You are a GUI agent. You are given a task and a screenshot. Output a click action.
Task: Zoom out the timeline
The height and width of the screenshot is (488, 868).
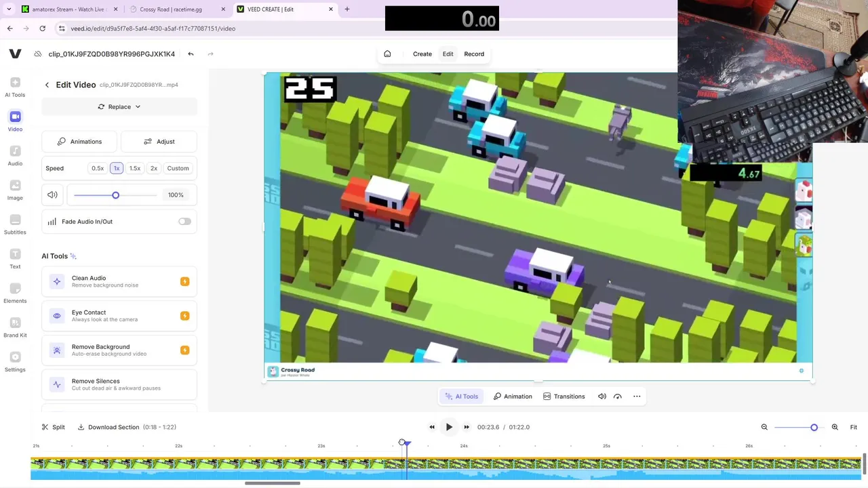pos(764,427)
